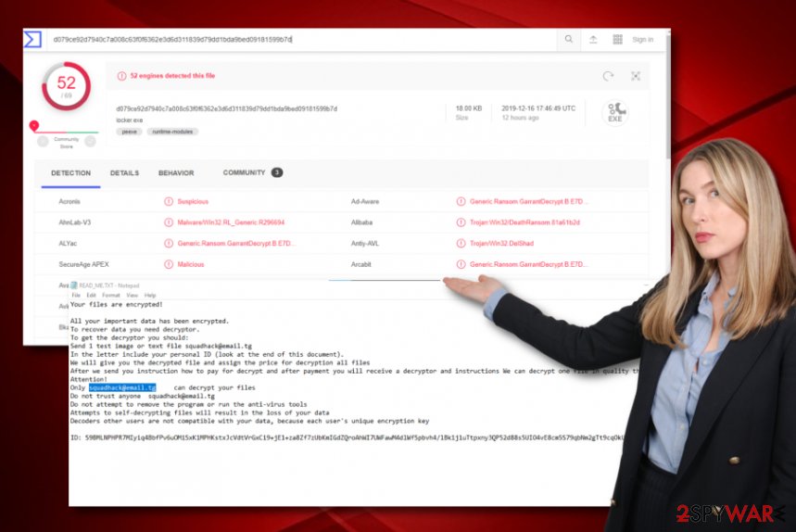Click the search magnifier icon
The height and width of the screenshot is (532, 796).
[569, 39]
